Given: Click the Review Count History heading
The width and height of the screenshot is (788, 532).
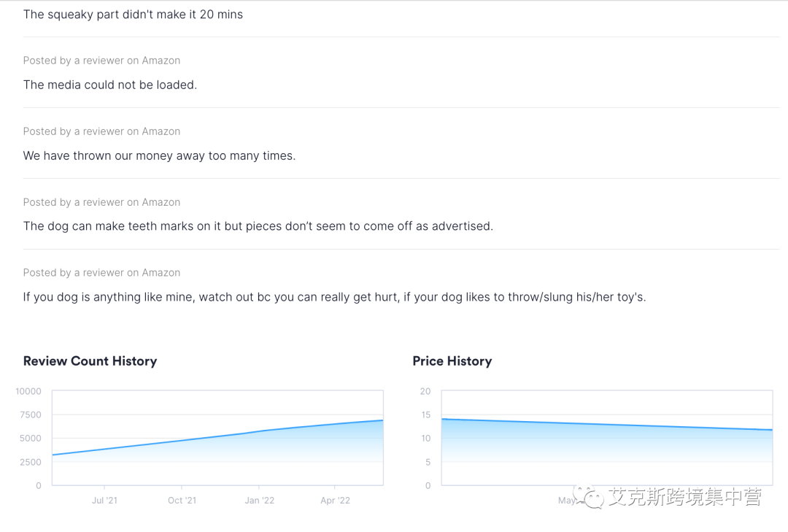Looking at the screenshot, I should [x=90, y=361].
